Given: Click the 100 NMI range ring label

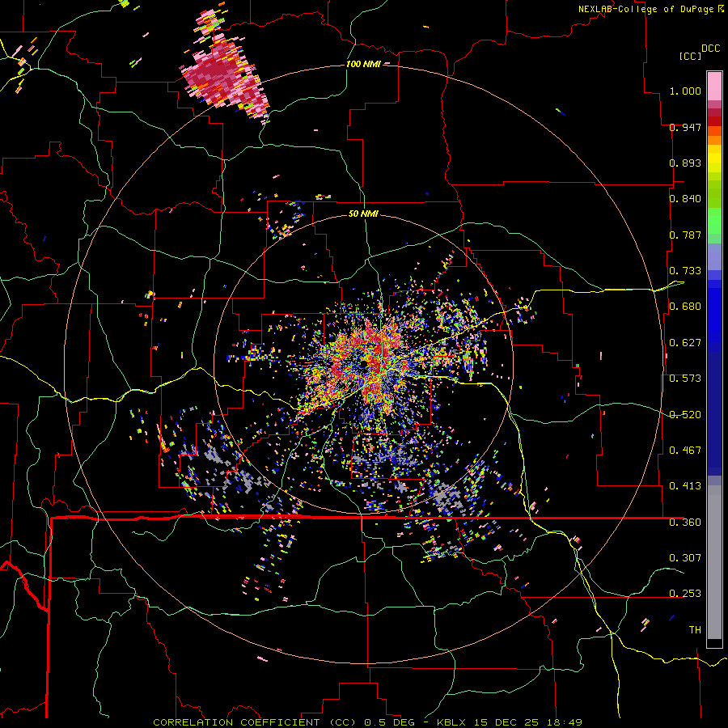Looking at the screenshot, I should coord(363,64).
